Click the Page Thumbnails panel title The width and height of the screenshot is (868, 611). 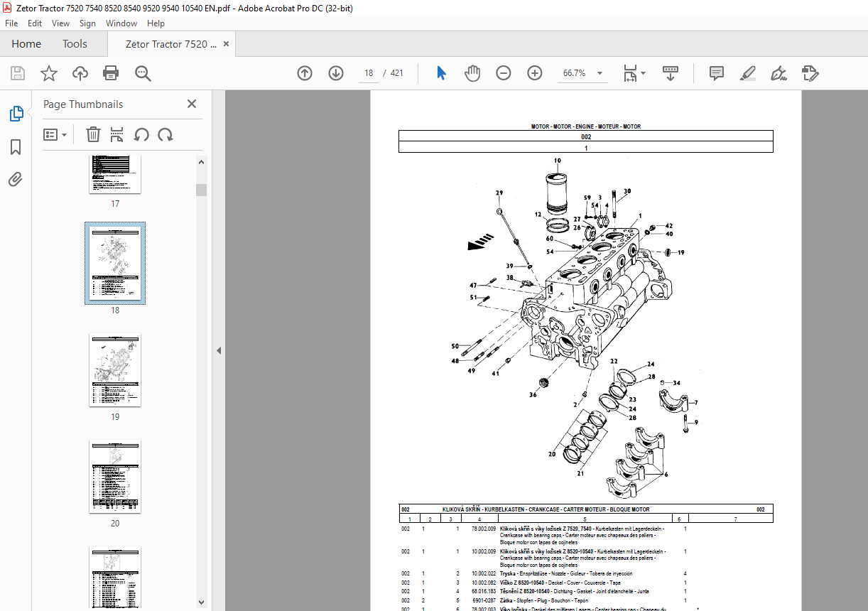(83, 104)
